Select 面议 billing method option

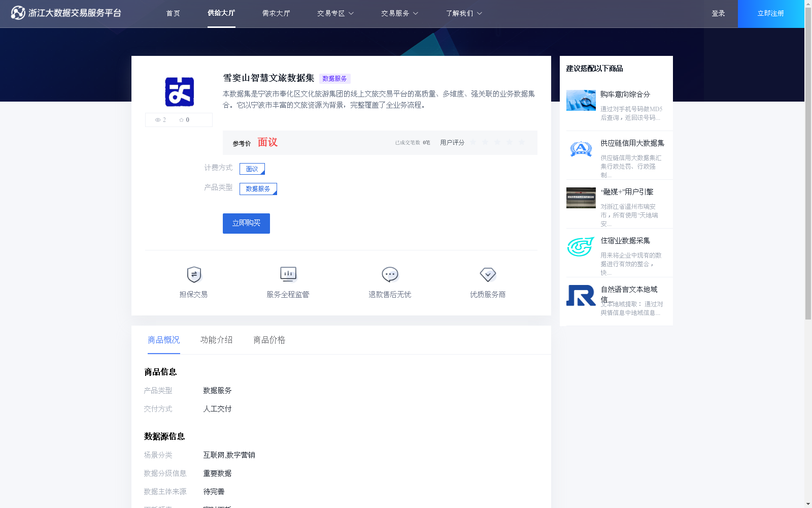tap(252, 169)
